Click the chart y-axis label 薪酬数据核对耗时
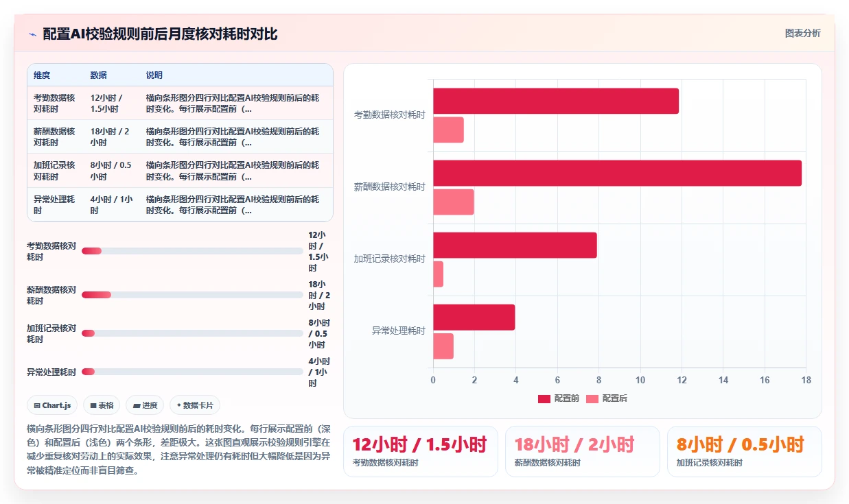This screenshot has width=849, height=504. [390, 187]
